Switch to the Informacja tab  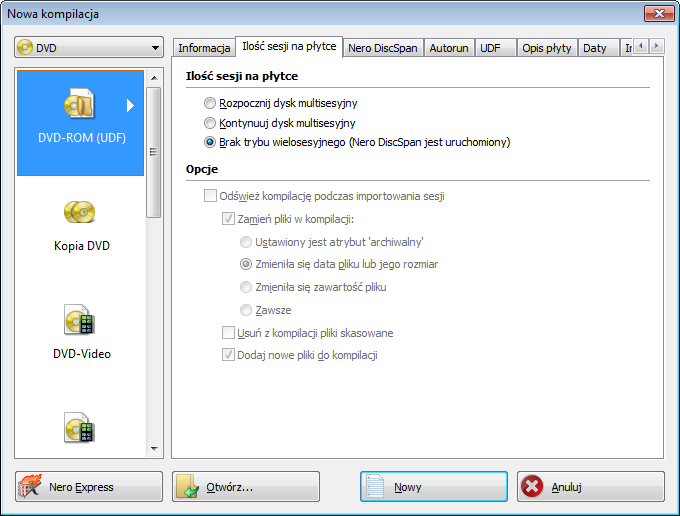[204, 48]
